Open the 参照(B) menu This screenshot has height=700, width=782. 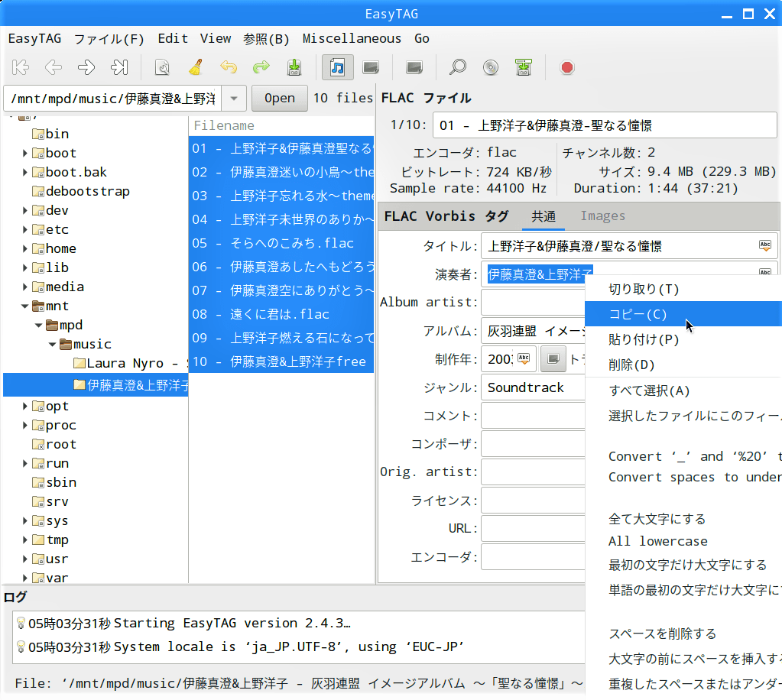tap(266, 38)
